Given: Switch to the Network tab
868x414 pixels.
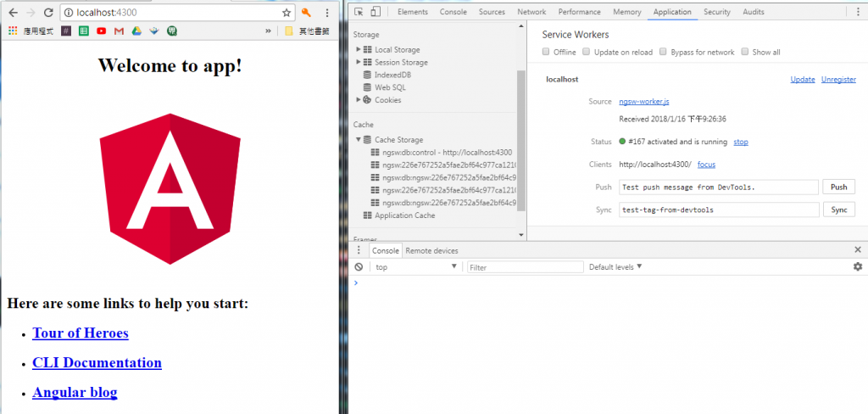Looking at the screenshot, I should coord(531,12).
